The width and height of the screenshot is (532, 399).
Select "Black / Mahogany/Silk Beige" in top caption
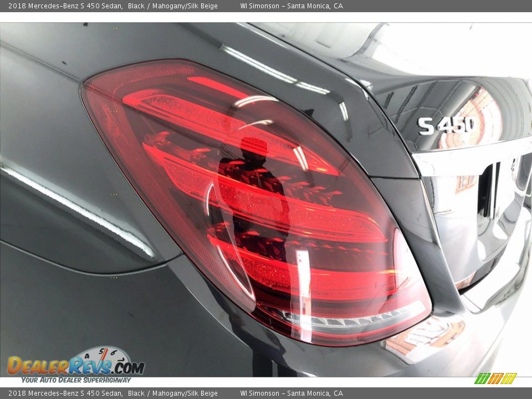[173, 6]
